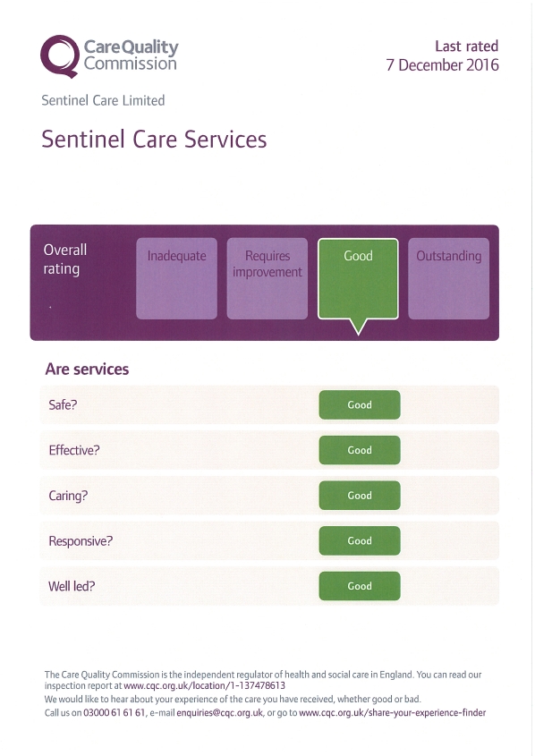Click the Good badge in the Safe row
Screen dimensions: 535x756
360,404
